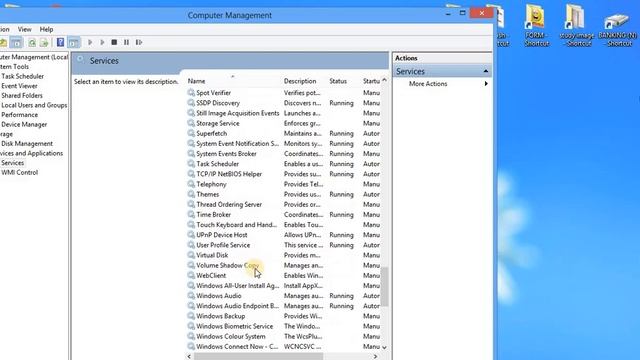The width and height of the screenshot is (640, 360).
Task: Click the Up one level folder icon
Action: point(3,42)
